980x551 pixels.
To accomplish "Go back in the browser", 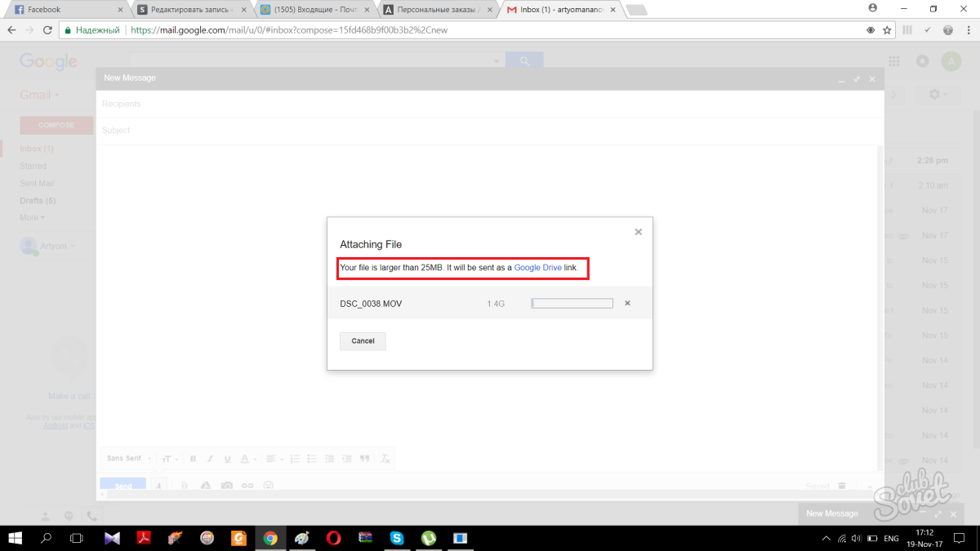I will pos(11,30).
